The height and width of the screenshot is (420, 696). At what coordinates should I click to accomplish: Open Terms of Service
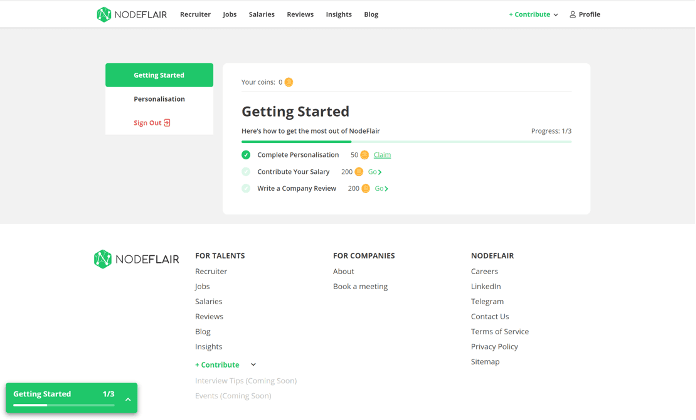click(500, 332)
